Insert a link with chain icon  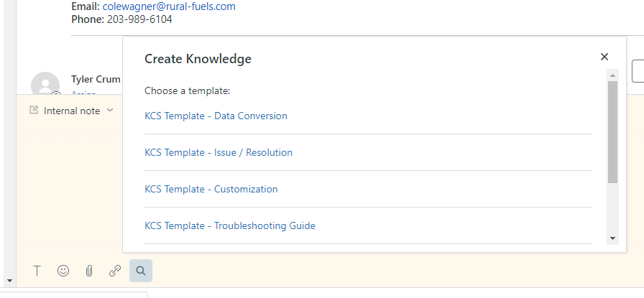(x=115, y=271)
